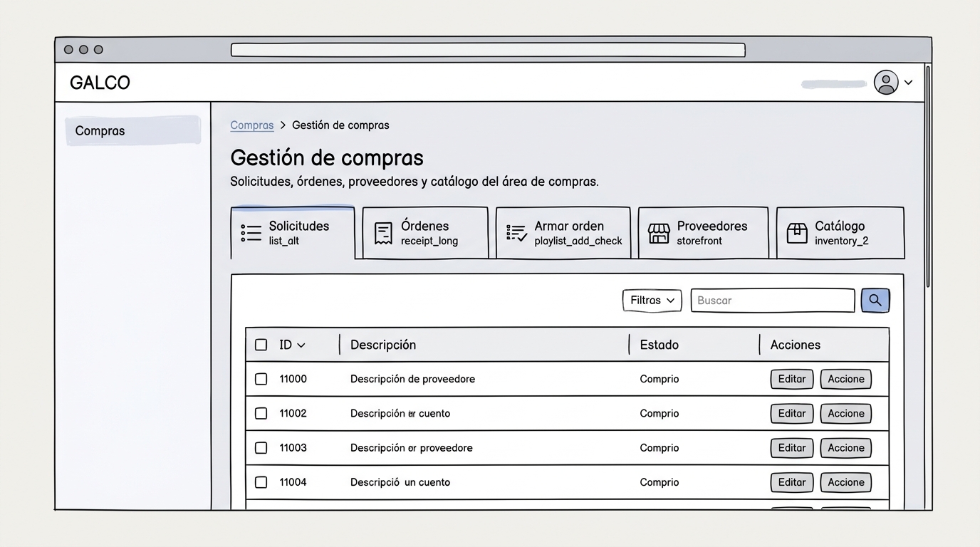The height and width of the screenshot is (547, 980).
Task: Click ID cell 11002
Action: [x=293, y=413]
